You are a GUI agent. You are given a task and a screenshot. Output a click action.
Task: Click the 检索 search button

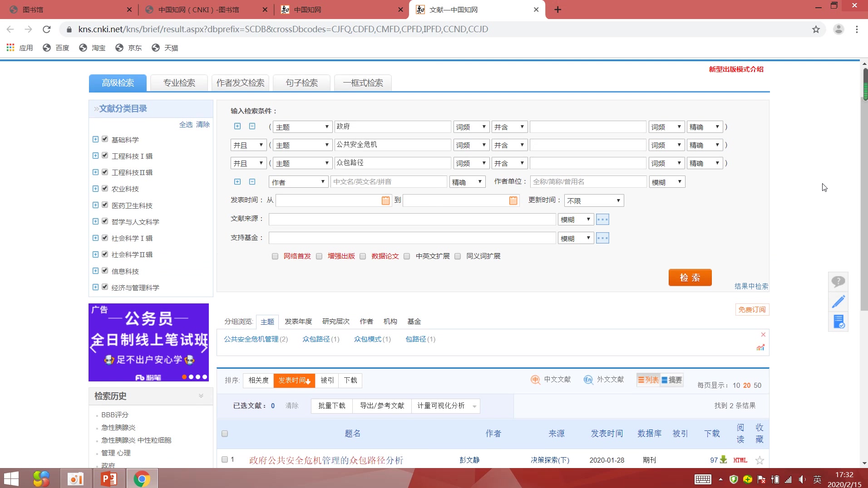[x=690, y=277]
